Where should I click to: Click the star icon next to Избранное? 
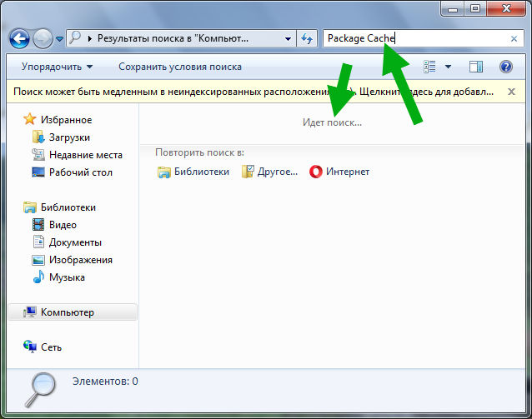29,119
